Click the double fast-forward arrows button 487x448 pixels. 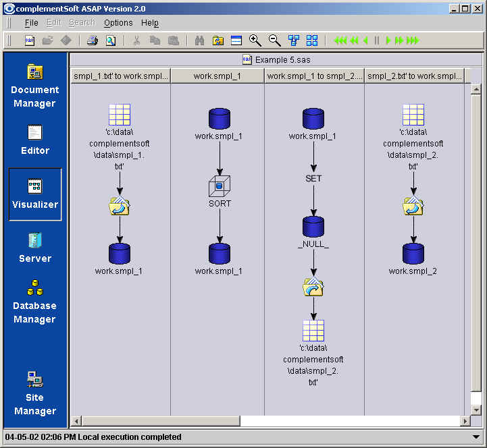pyautogui.click(x=399, y=40)
